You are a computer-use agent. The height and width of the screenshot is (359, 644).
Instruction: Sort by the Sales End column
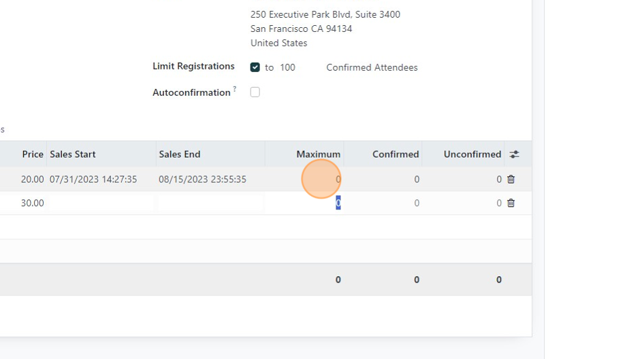(x=180, y=154)
